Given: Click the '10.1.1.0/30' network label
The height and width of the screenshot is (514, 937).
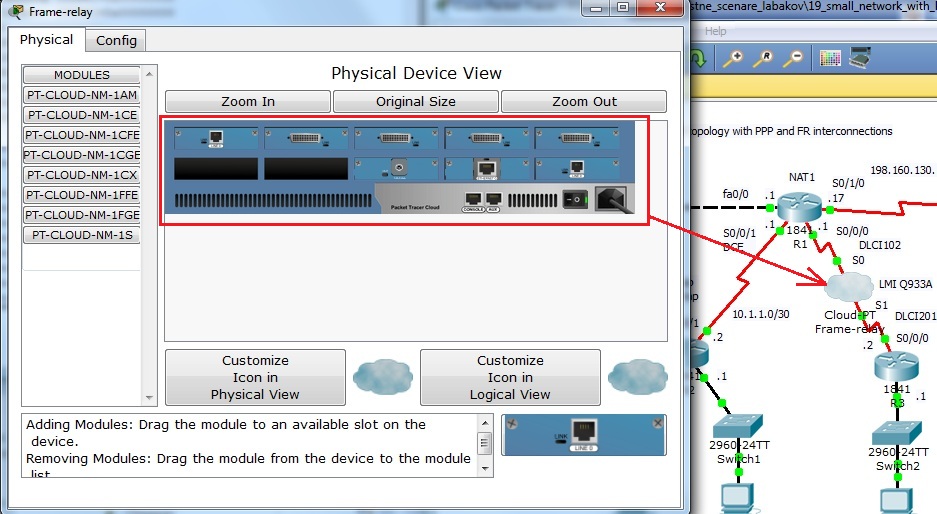Looking at the screenshot, I should (761, 314).
